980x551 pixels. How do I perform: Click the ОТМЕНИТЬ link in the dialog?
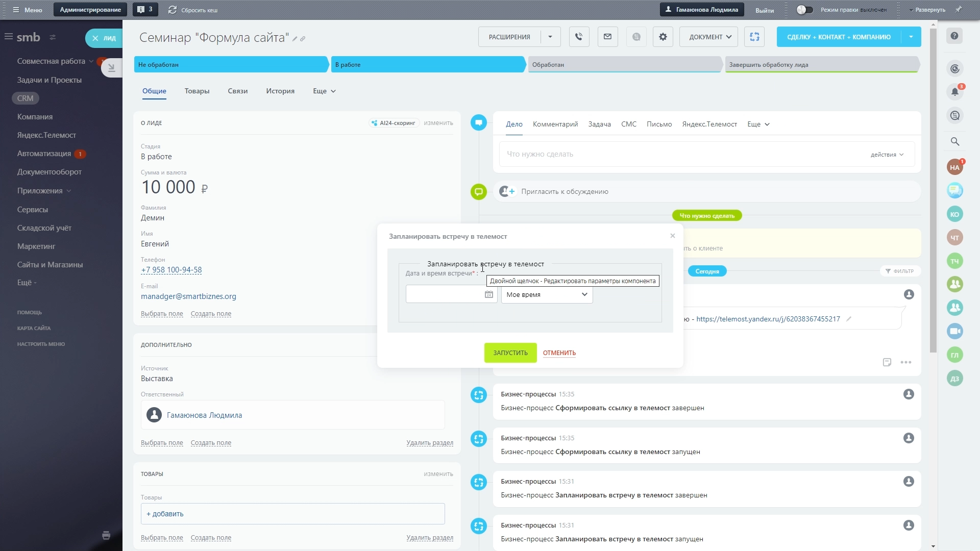coord(559,353)
